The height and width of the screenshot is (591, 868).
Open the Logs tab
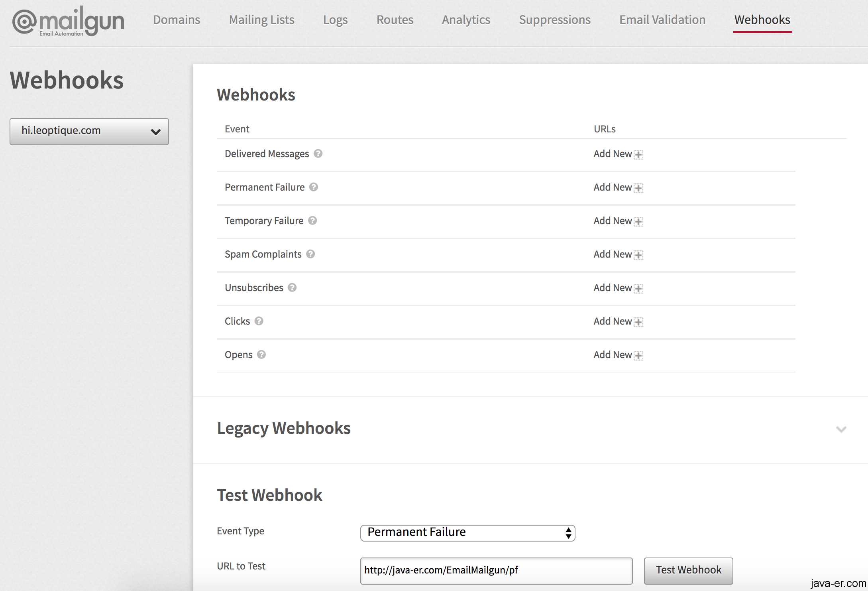pyautogui.click(x=335, y=20)
